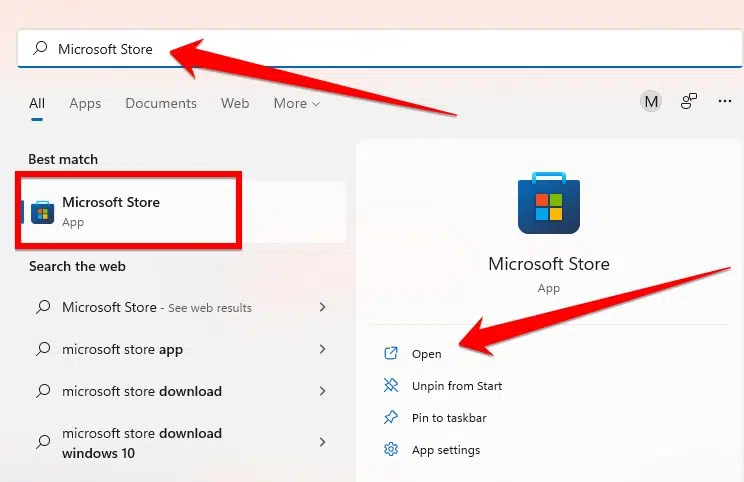Image resolution: width=744 pixels, height=482 pixels.
Task: Switch to the Apps tab
Action: [x=85, y=103]
